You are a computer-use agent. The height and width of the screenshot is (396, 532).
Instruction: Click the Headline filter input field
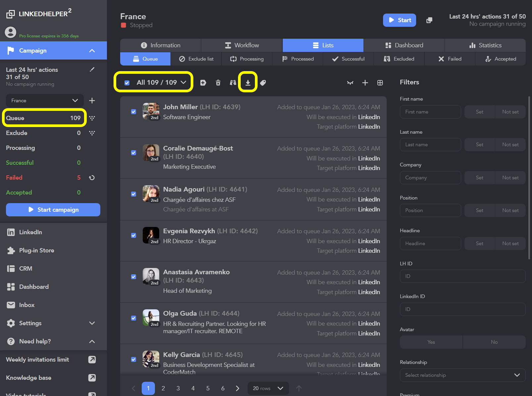(430, 243)
